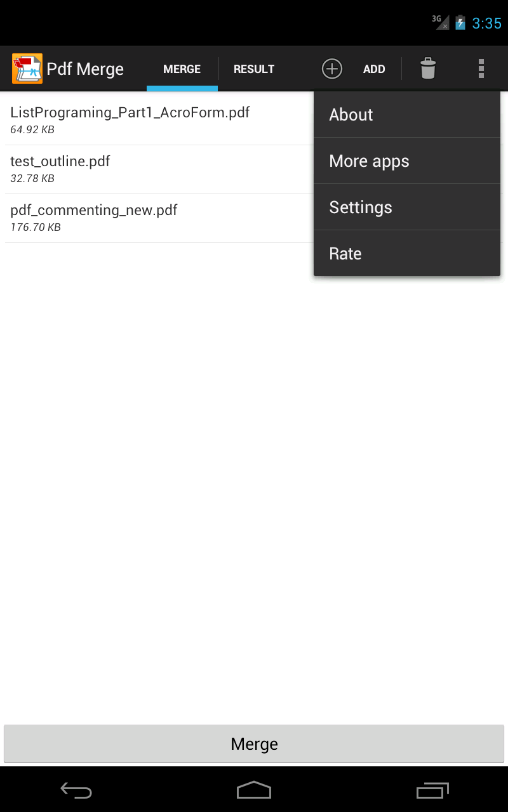The height and width of the screenshot is (812, 508).
Task: Choose Rate in the popup menu
Action: [345, 253]
